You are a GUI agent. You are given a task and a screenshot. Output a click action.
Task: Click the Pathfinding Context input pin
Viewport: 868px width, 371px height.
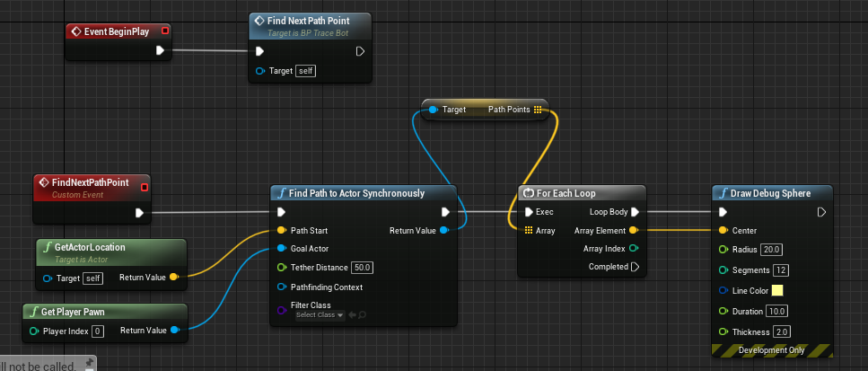point(281,287)
